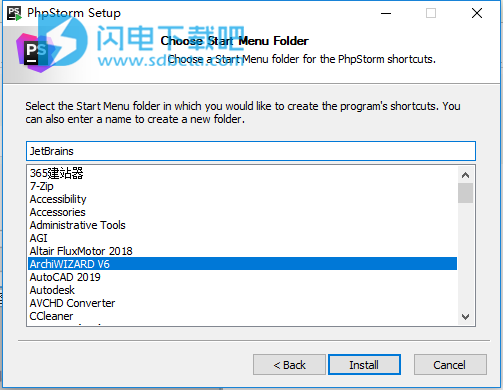This screenshot has width=503, height=390.
Task: Click the folder list scroll-down arrow
Action: (465, 316)
